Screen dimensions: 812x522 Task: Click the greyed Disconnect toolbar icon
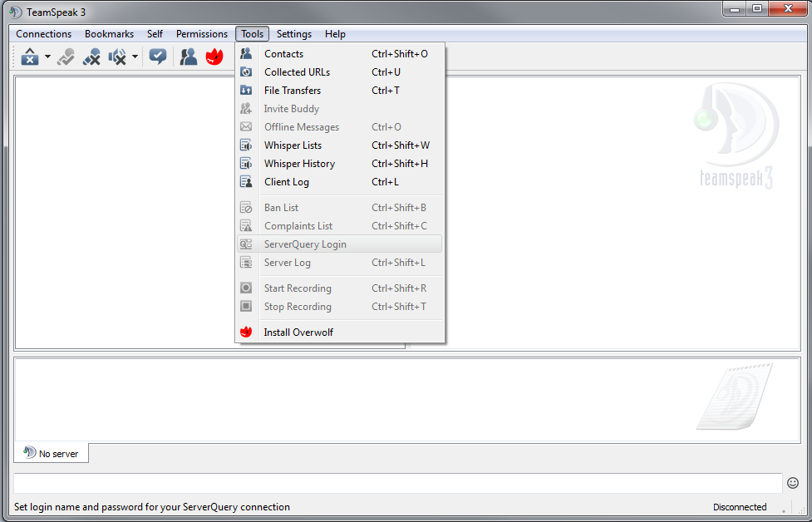tap(66, 57)
